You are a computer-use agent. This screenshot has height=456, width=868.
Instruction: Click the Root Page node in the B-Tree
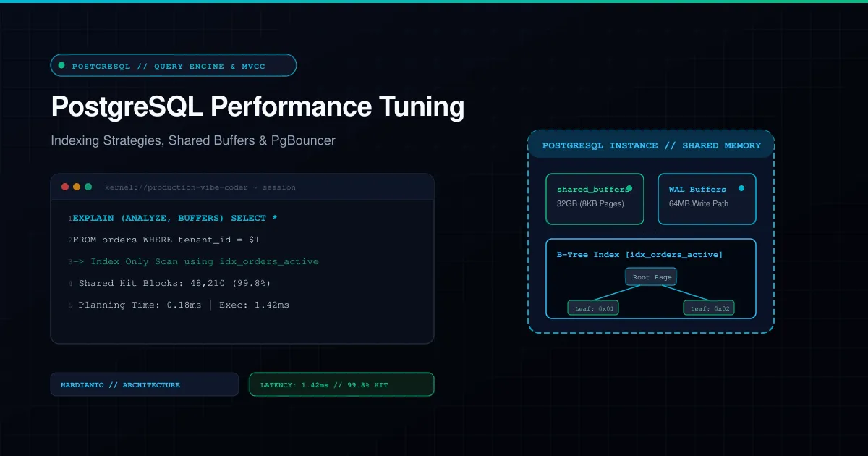651,277
